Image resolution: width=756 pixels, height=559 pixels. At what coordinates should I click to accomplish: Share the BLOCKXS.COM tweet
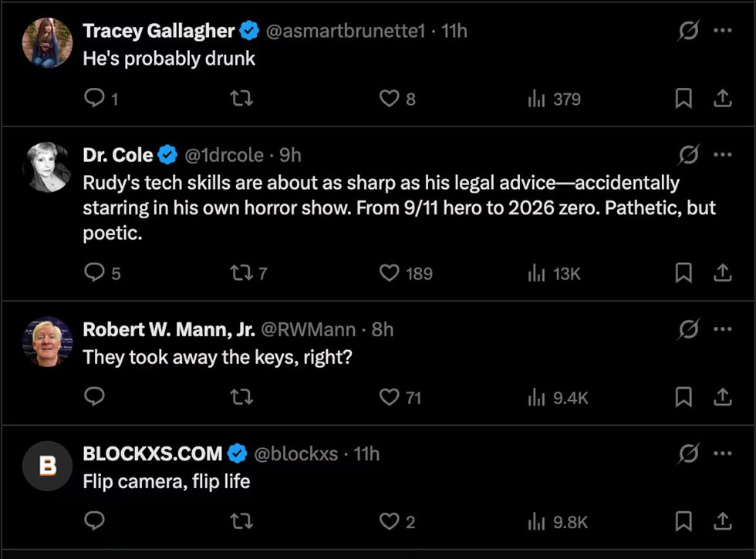pos(722,522)
